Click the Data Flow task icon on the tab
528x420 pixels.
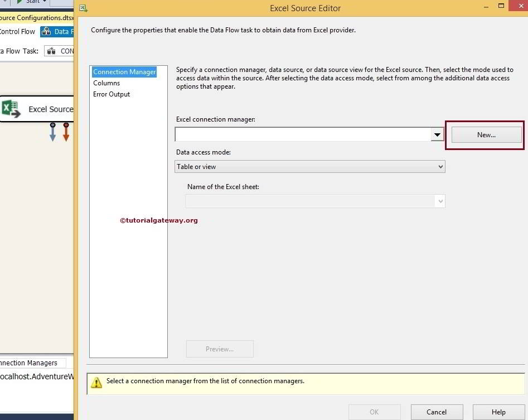[x=46, y=31]
